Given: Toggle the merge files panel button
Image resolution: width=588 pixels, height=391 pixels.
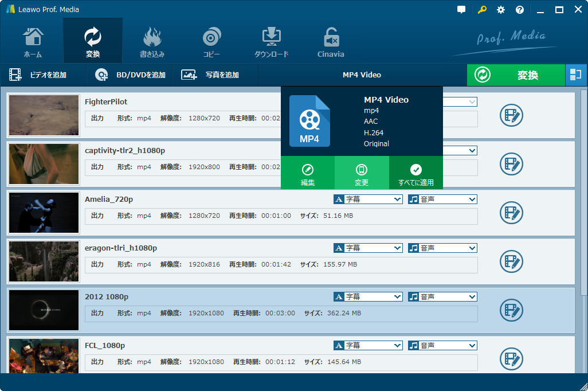Looking at the screenshot, I should coord(576,75).
